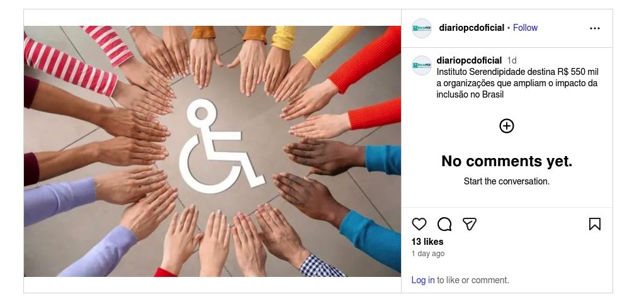This screenshot has height=304, width=644.
Task: Open the Log in link
Action: [422, 280]
